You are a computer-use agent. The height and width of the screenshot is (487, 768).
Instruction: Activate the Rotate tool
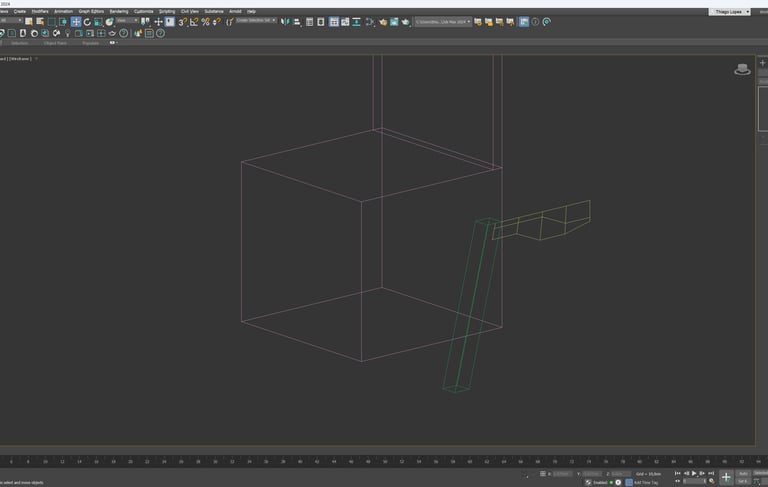point(87,21)
